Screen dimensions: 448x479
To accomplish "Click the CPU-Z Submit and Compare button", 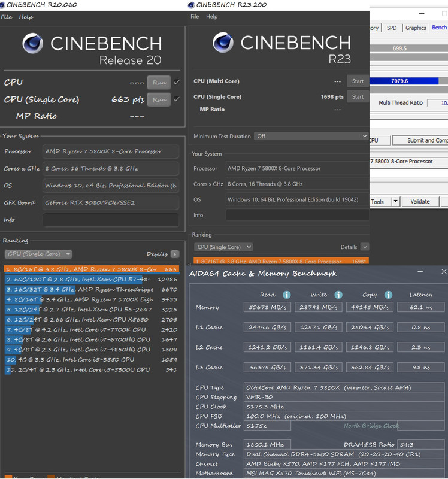I will [420, 140].
